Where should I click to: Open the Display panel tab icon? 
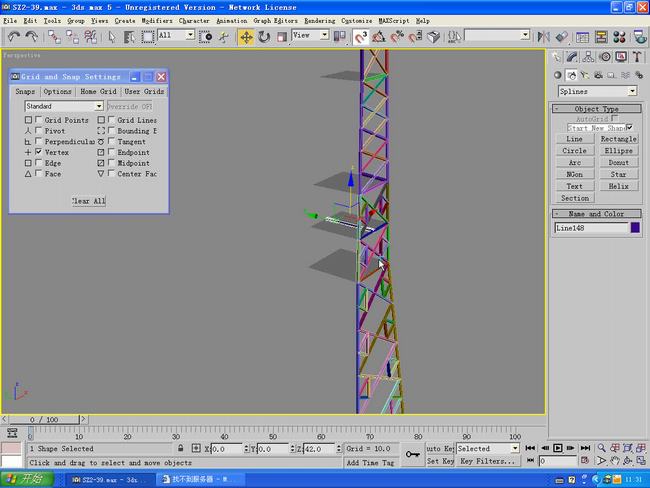tap(621, 57)
